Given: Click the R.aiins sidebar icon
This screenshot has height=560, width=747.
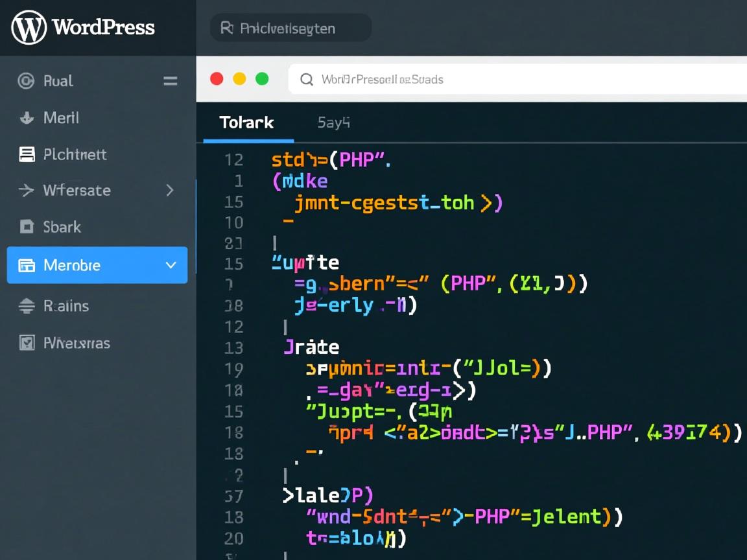Looking at the screenshot, I should tap(27, 306).
